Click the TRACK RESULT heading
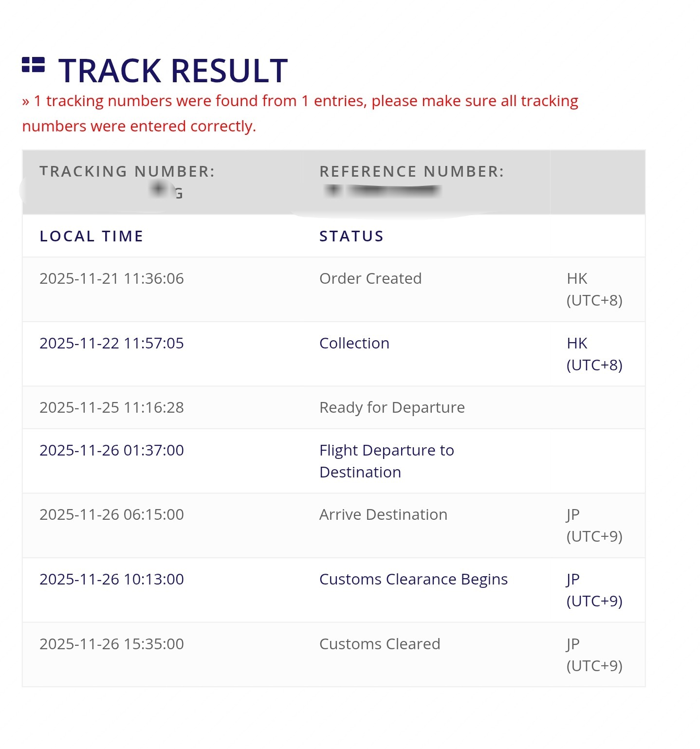This screenshot has width=700, height=749. pyautogui.click(x=173, y=71)
